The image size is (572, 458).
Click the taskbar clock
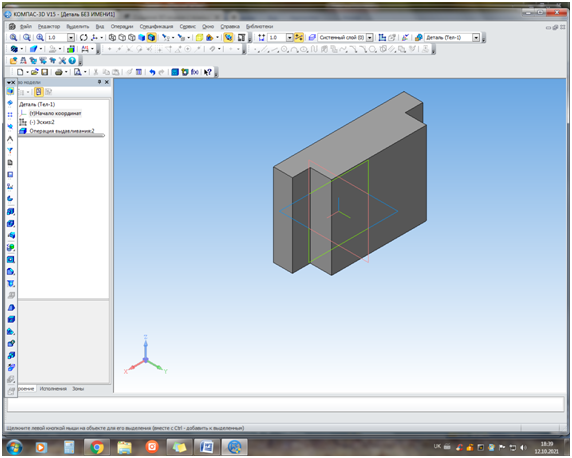pyautogui.click(x=546, y=447)
